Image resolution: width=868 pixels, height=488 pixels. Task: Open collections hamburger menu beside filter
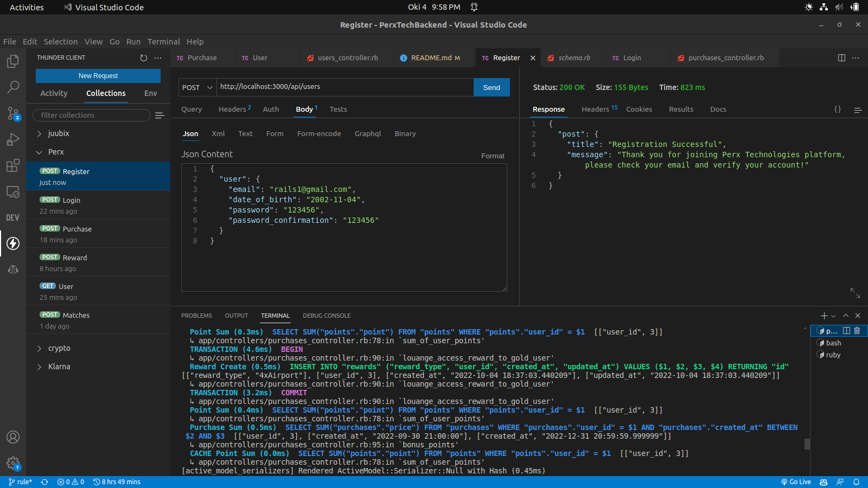coord(159,115)
